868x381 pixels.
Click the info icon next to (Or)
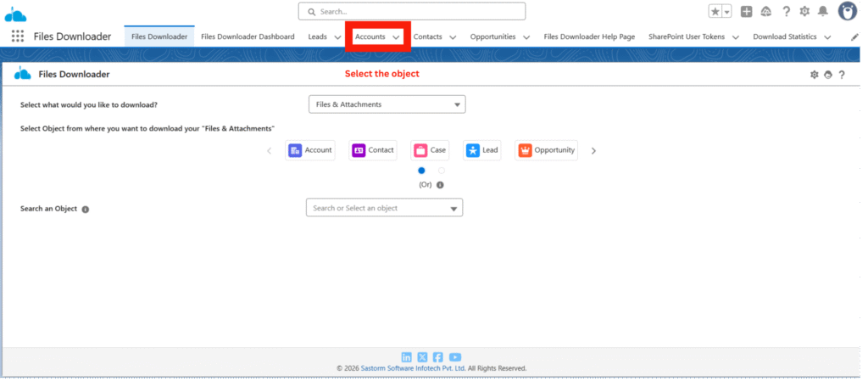click(x=440, y=185)
